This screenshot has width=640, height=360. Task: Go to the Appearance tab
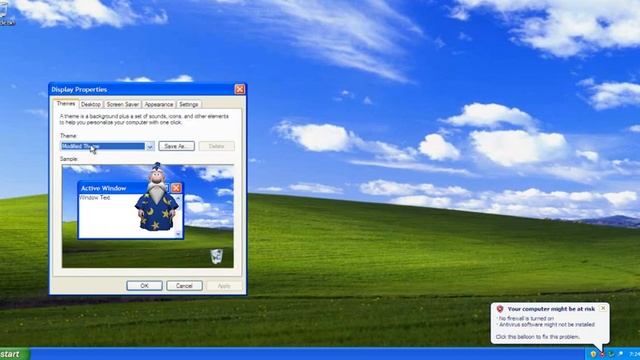(x=159, y=104)
